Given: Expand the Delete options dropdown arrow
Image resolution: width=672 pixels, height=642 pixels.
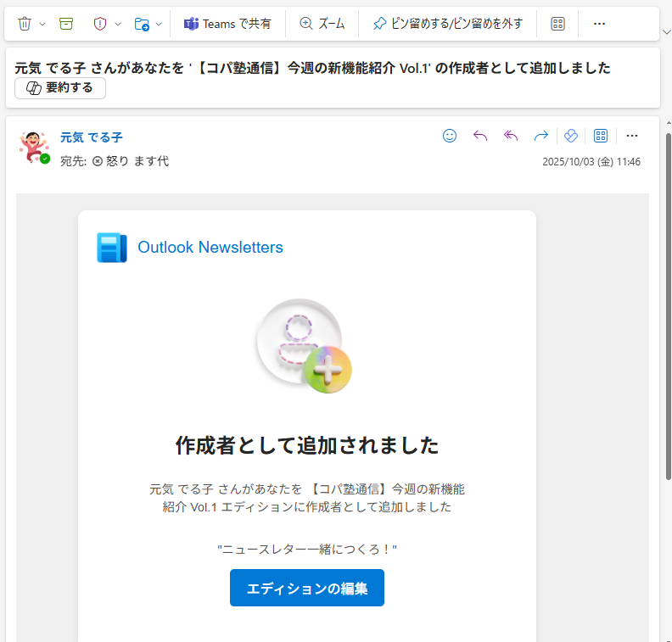Looking at the screenshot, I should coord(42,24).
